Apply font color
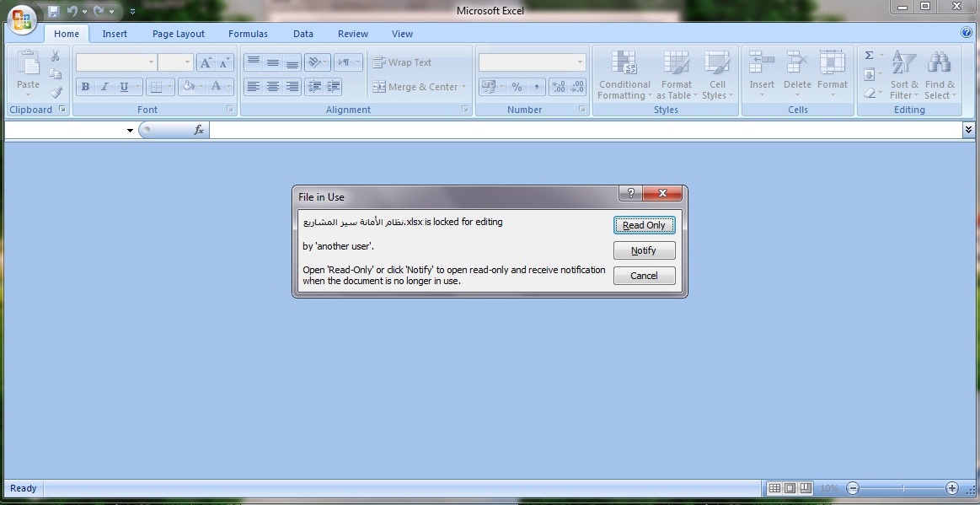Screen dimensions: 980x505 [217, 87]
